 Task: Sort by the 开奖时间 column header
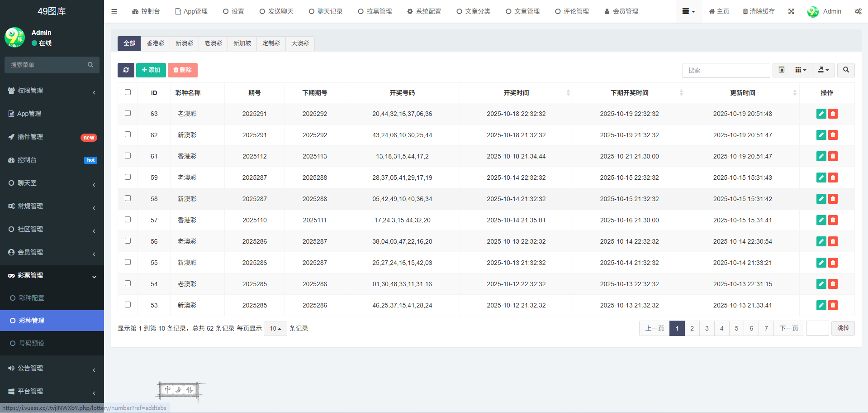click(516, 93)
